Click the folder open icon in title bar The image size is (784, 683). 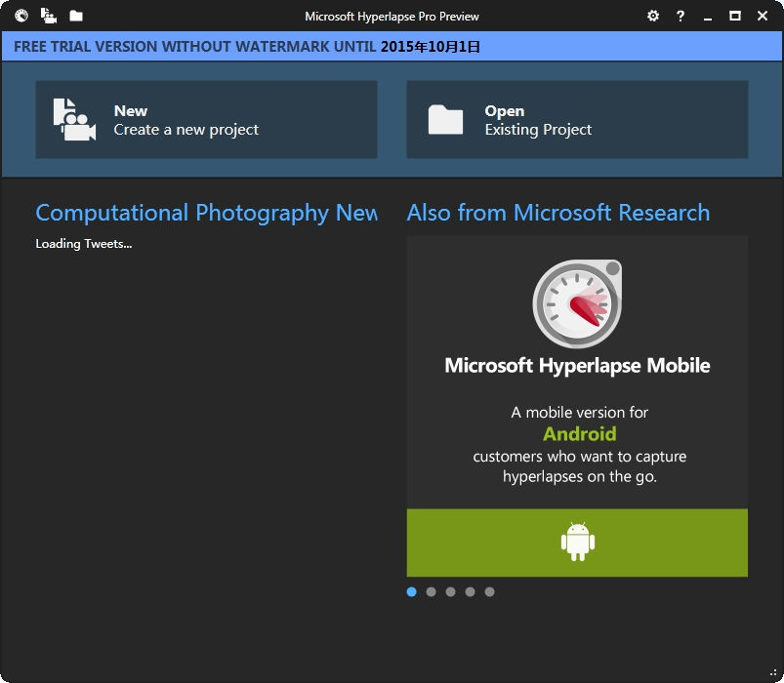coord(76,16)
